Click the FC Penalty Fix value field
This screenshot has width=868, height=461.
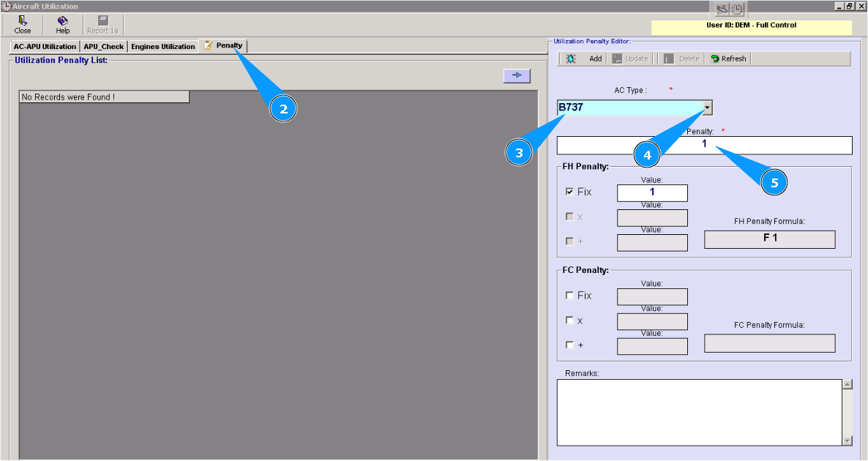tap(652, 296)
